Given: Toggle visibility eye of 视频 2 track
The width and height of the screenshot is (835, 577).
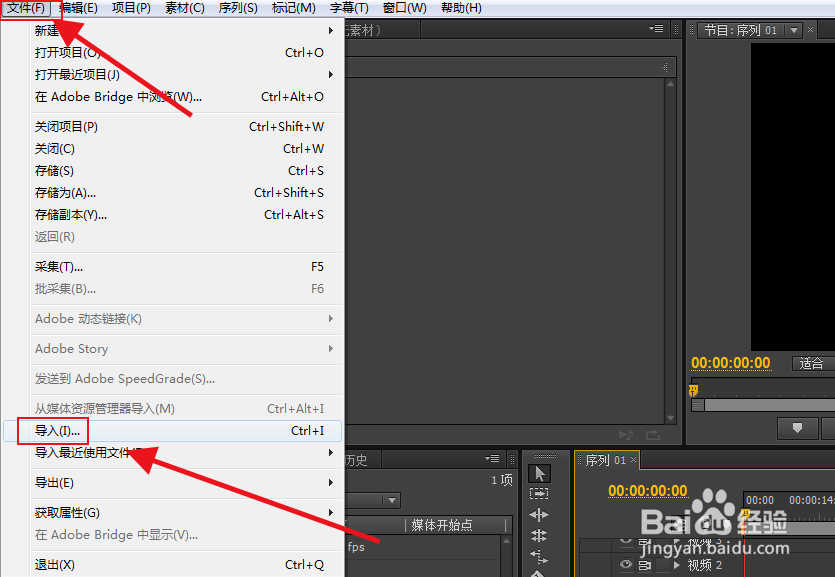Looking at the screenshot, I should coord(626,564).
